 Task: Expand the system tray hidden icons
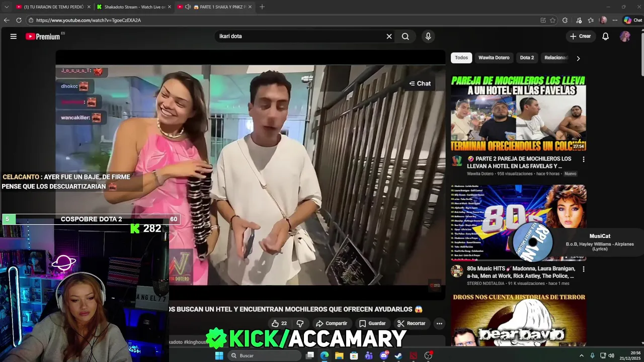click(x=582, y=355)
